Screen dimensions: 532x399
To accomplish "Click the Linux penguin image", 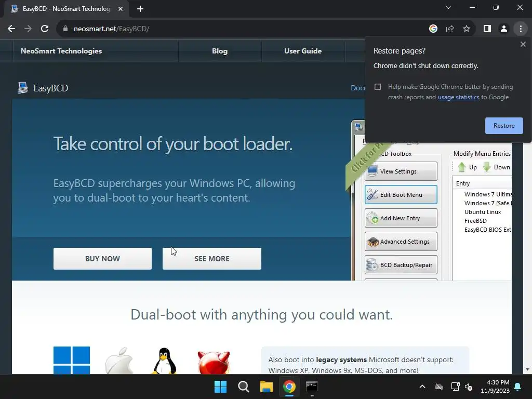I will pyautogui.click(x=164, y=361).
